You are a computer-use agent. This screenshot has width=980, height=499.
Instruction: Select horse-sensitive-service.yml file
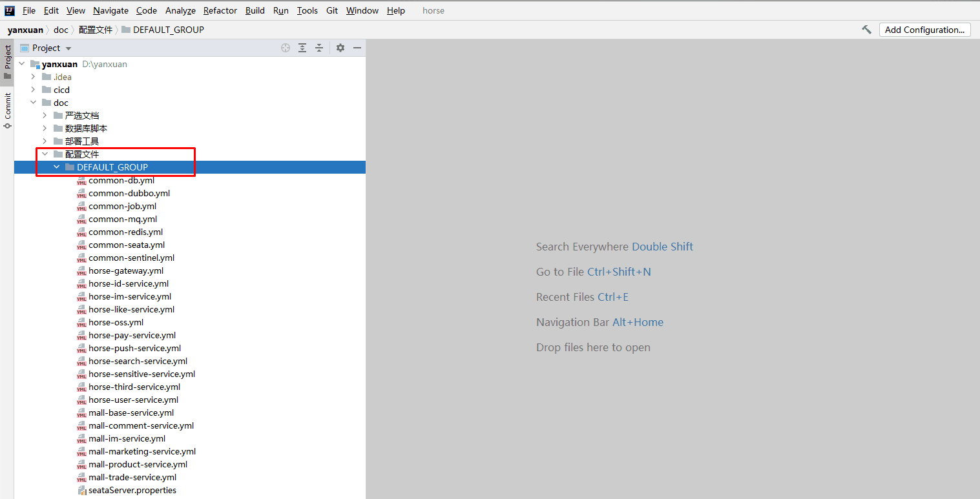141,374
